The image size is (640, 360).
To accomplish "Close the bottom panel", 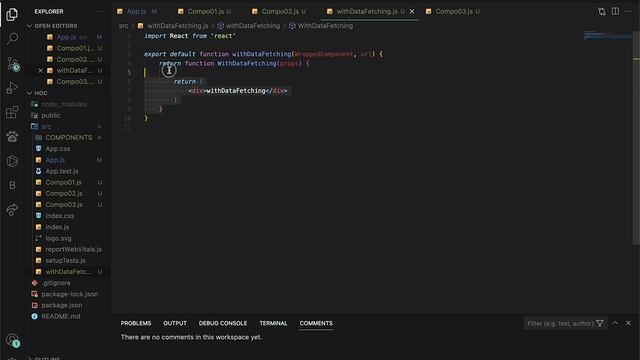I will tap(628, 323).
